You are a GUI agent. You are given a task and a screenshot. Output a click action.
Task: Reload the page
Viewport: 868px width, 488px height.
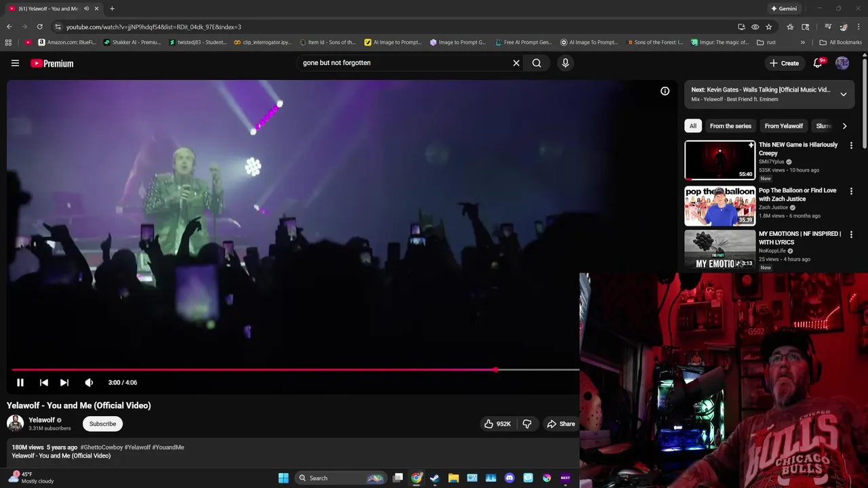pos(40,26)
